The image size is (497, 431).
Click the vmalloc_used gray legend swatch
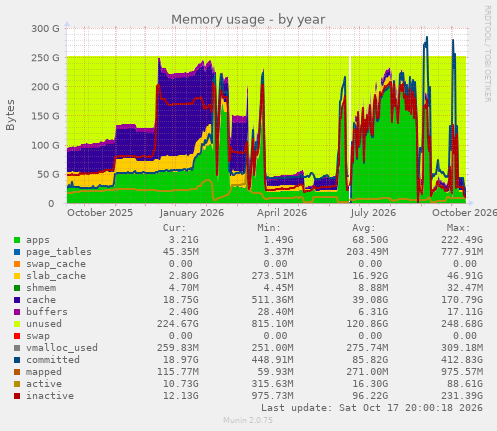pyautogui.click(x=17, y=348)
